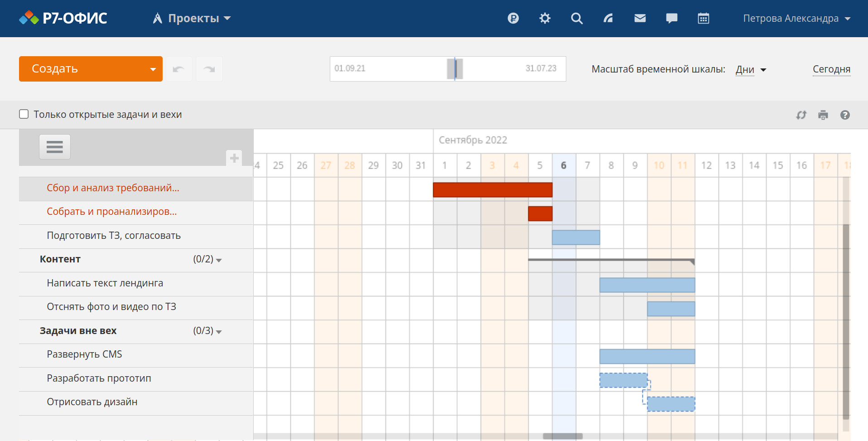
Task: Select the Задачи вне вех row
Action: [x=136, y=331]
